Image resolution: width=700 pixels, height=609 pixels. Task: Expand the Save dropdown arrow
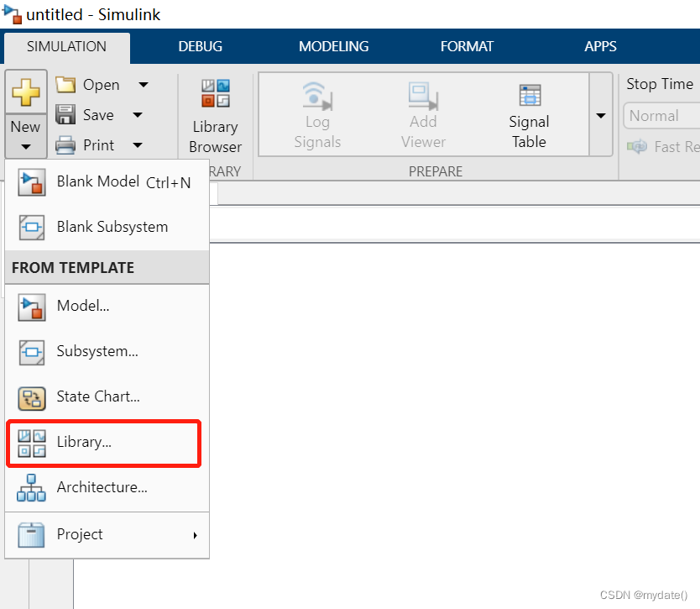click(138, 115)
